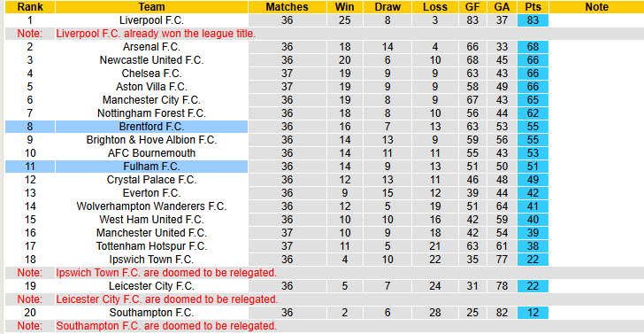Viewport: 644px width, 334px height.
Task: Click the GF column header
Action: (x=472, y=7)
